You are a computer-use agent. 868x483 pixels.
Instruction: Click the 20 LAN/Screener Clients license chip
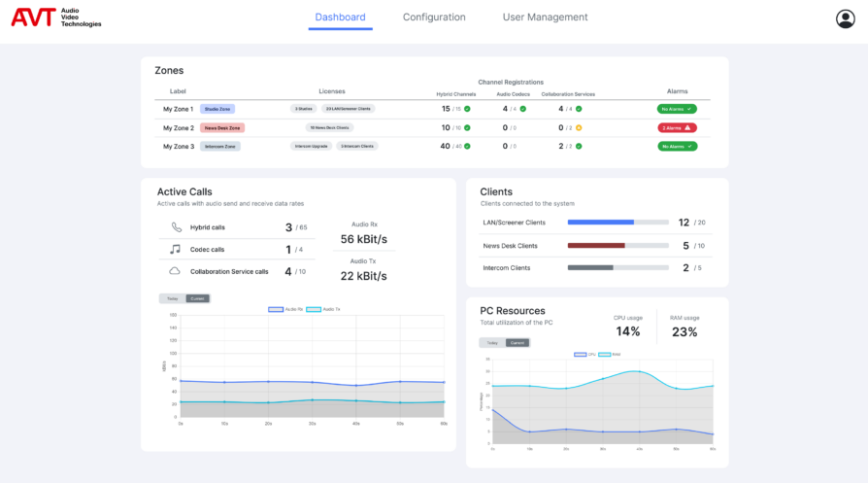tap(349, 109)
